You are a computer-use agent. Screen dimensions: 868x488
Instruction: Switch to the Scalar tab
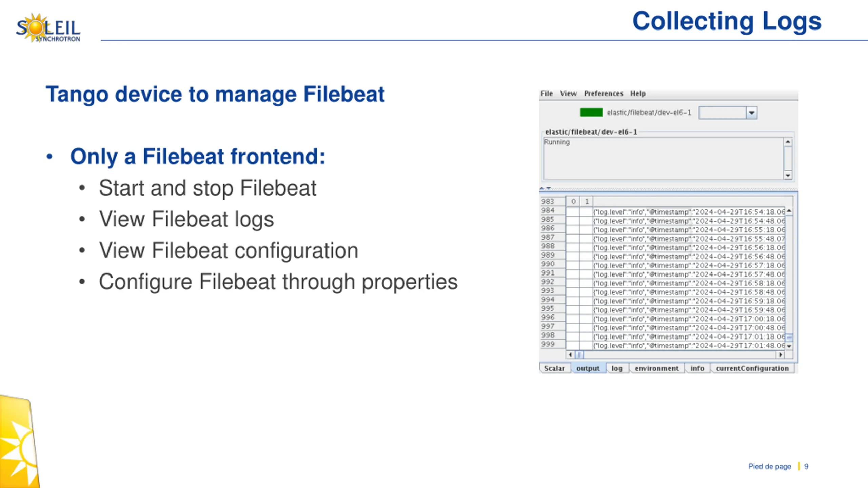[x=554, y=368]
